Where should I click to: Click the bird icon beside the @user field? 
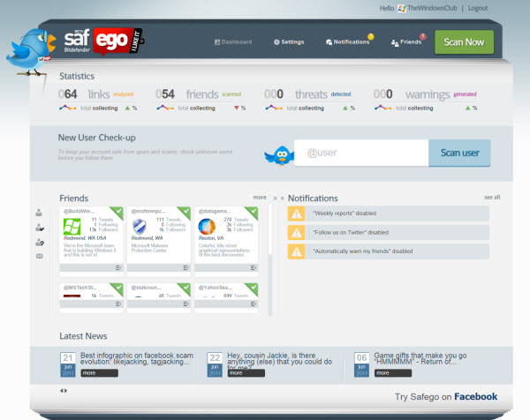click(x=280, y=155)
